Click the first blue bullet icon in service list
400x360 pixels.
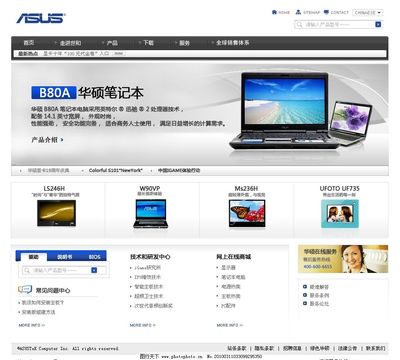pos(305,287)
